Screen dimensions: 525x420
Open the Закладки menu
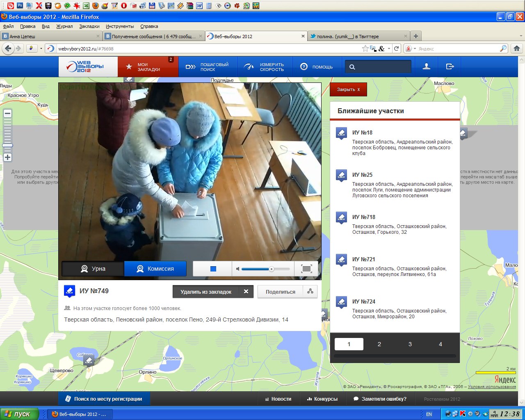(89, 26)
